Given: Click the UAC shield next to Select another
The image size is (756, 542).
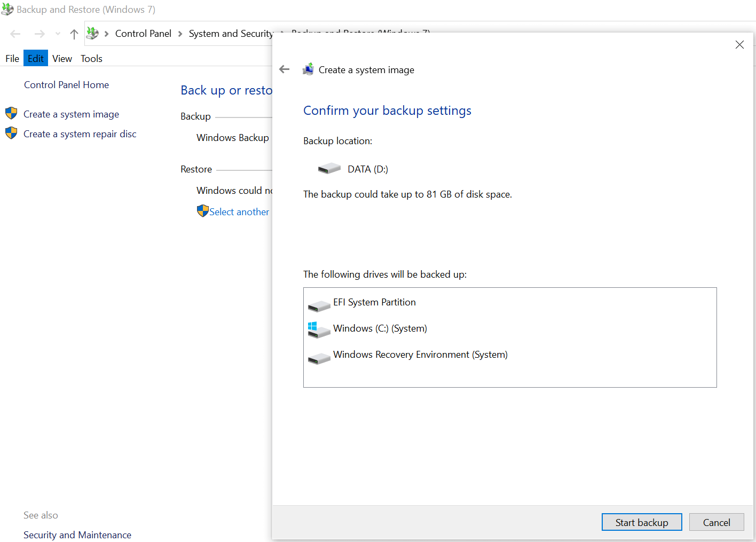Looking at the screenshot, I should click(x=202, y=211).
